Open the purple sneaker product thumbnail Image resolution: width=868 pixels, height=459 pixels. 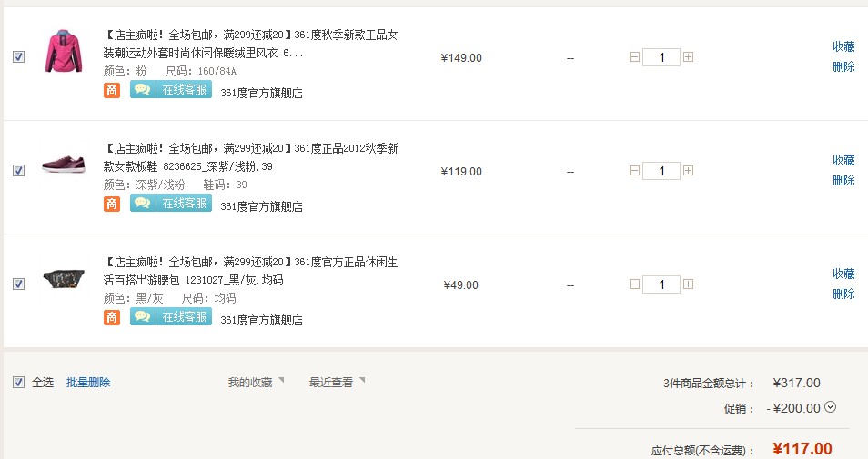pyautogui.click(x=64, y=165)
